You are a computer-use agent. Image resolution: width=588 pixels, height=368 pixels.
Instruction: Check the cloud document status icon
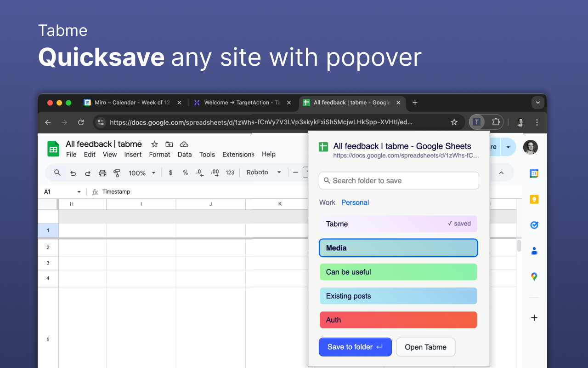(x=184, y=144)
